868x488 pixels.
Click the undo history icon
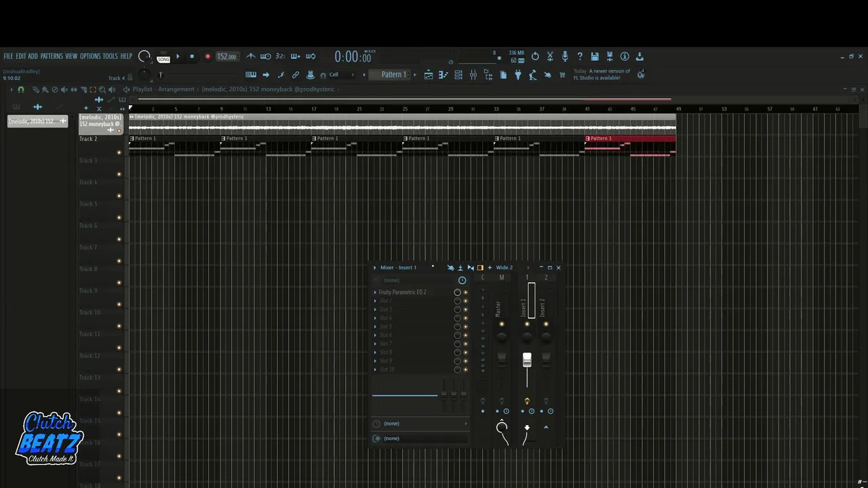coord(535,56)
